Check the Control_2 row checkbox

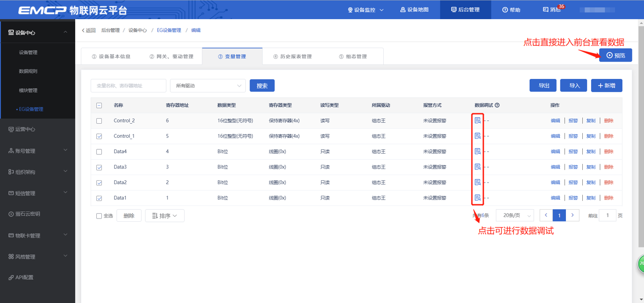(99, 121)
